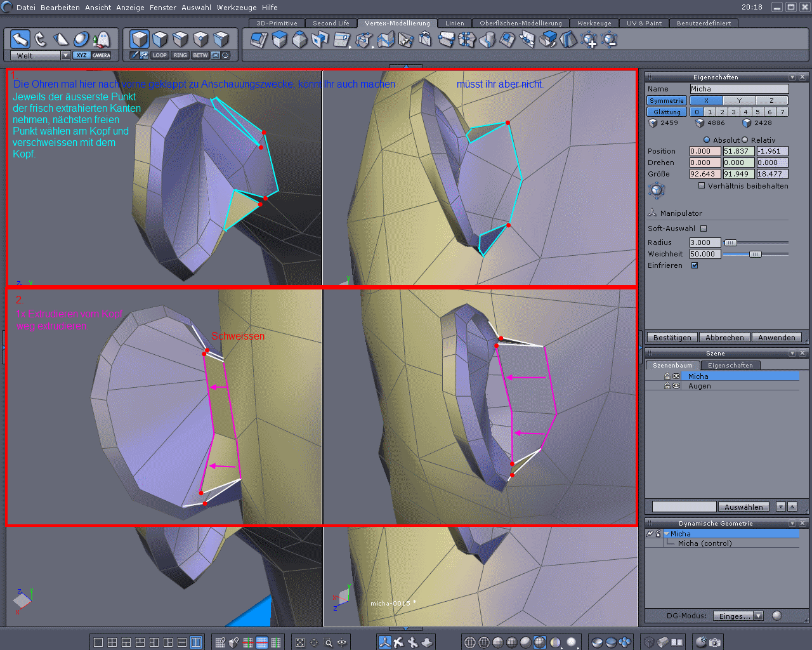This screenshot has width=812, height=650.
Task: Activate the RING selection button
Action: (x=180, y=55)
